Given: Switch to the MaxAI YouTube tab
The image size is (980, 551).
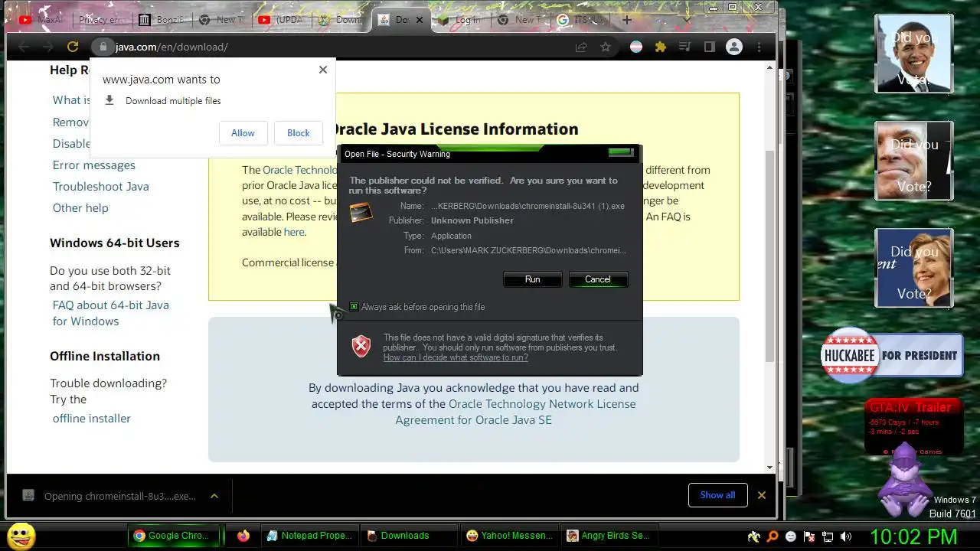Looking at the screenshot, I should point(41,20).
